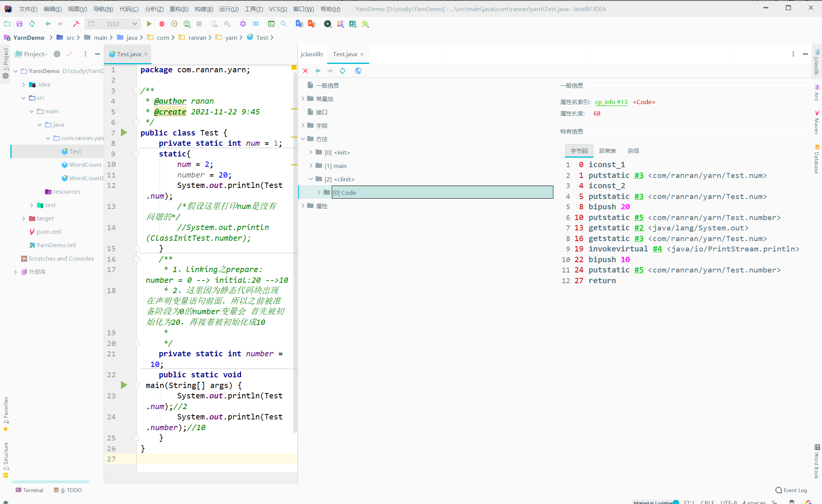The height and width of the screenshot is (504, 822).
Task: Click jclasslib back arrow icon
Action: [318, 71]
